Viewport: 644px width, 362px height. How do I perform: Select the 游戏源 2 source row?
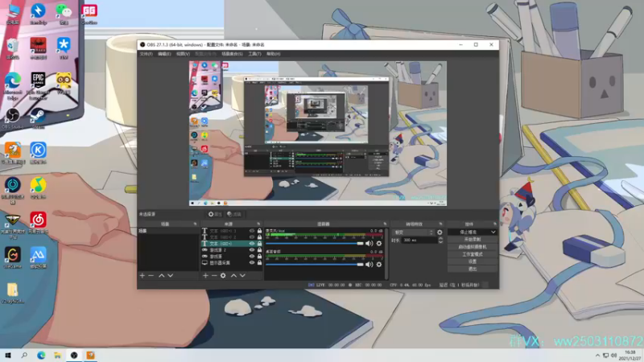(232, 250)
